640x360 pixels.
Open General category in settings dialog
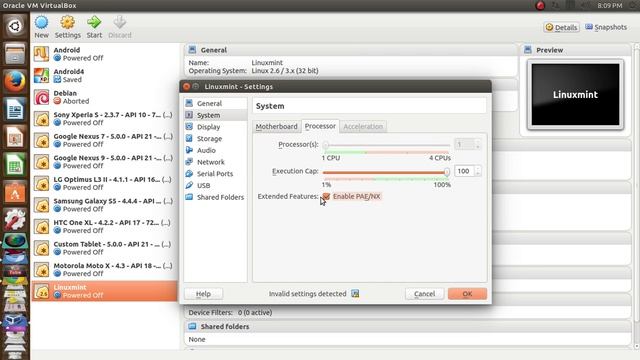click(215, 104)
